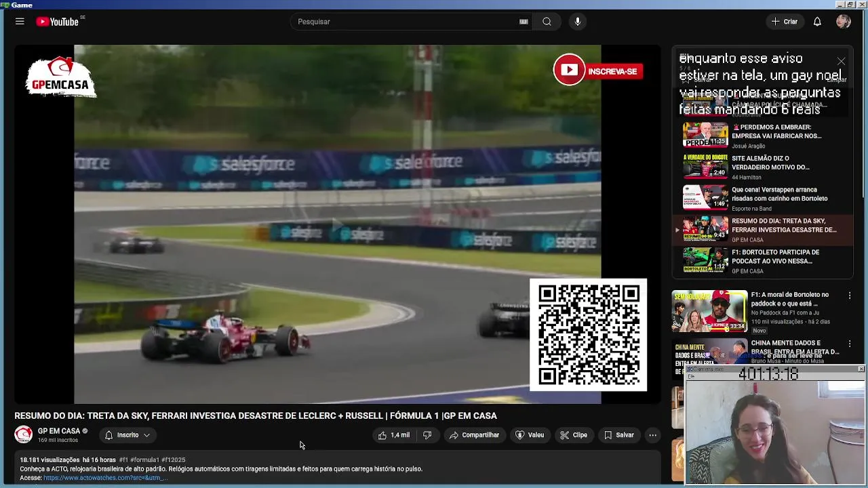Click the 18.181 visualizações text

[50, 460]
